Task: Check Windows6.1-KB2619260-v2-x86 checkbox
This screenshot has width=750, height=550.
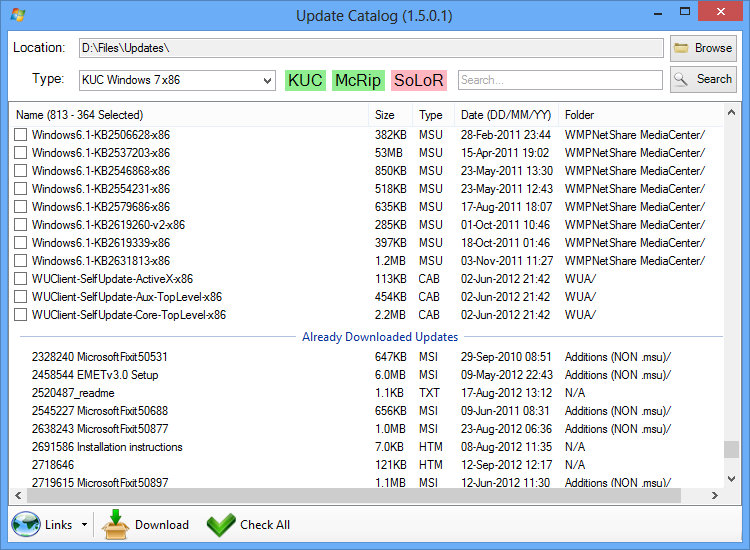Action: coord(20,225)
